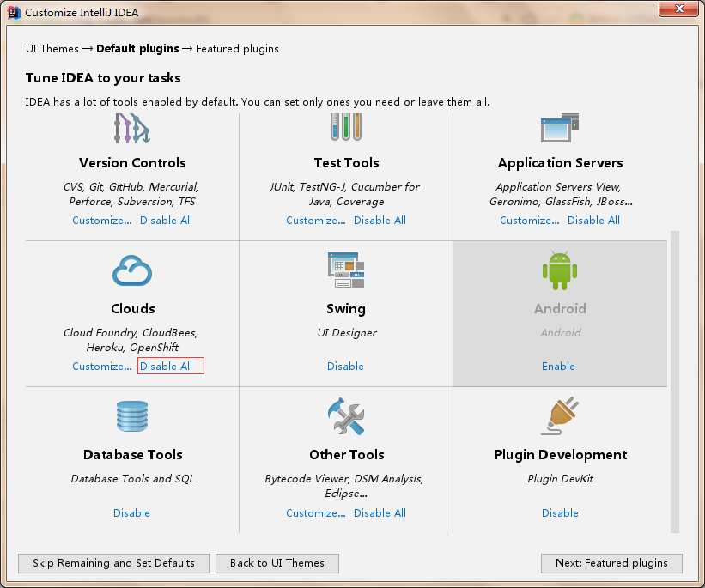This screenshot has width=705, height=588.
Task: Click the Swing heading
Action: pyautogui.click(x=346, y=309)
